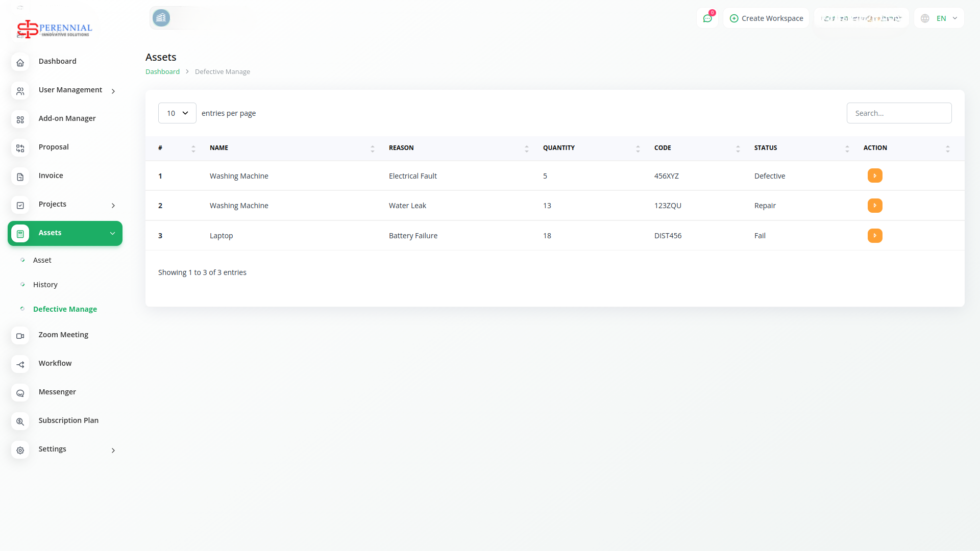This screenshot has width=980, height=551.
Task: Click the Create Workspace button
Action: tap(766, 18)
